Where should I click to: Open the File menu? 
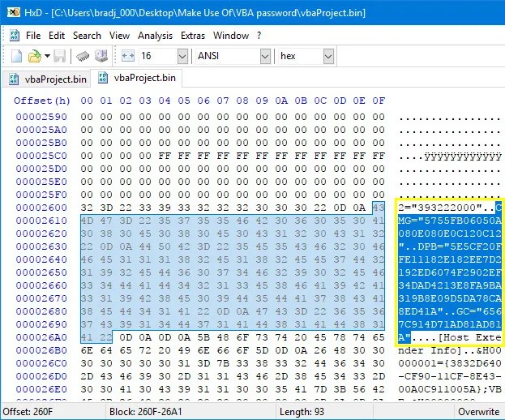33,36
